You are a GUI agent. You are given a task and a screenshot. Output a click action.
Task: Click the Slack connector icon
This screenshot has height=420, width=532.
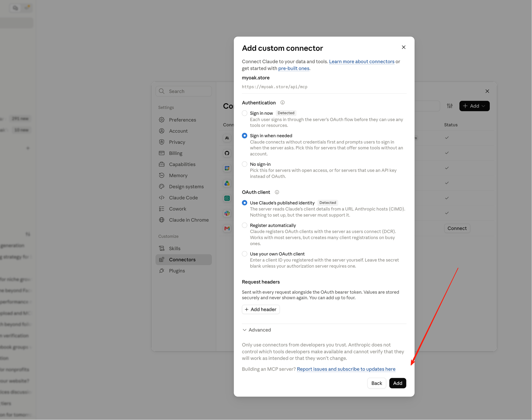pyautogui.click(x=227, y=213)
